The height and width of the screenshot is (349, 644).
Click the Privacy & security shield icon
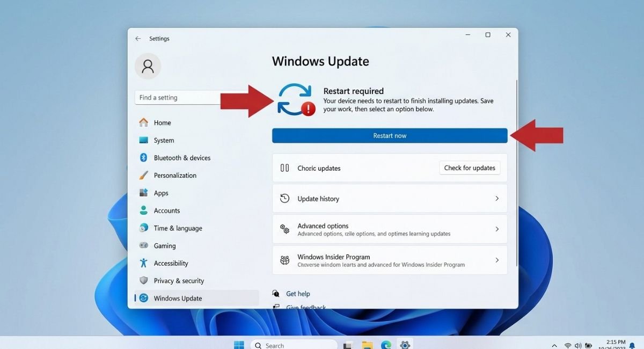[x=143, y=280]
